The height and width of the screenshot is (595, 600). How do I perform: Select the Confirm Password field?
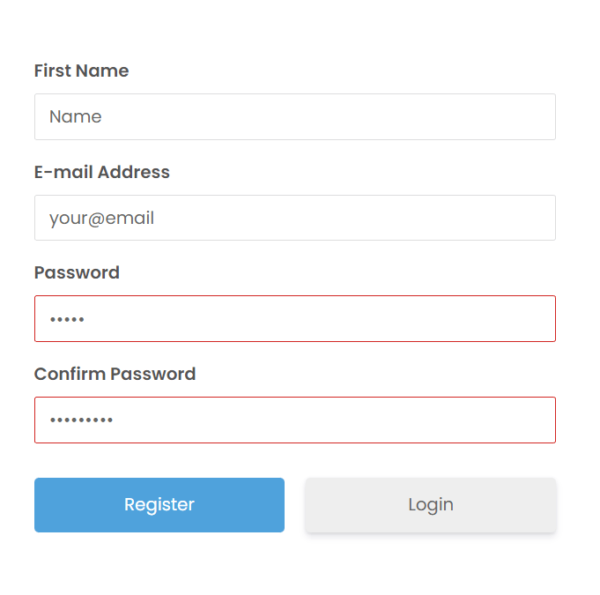coord(294,420)
